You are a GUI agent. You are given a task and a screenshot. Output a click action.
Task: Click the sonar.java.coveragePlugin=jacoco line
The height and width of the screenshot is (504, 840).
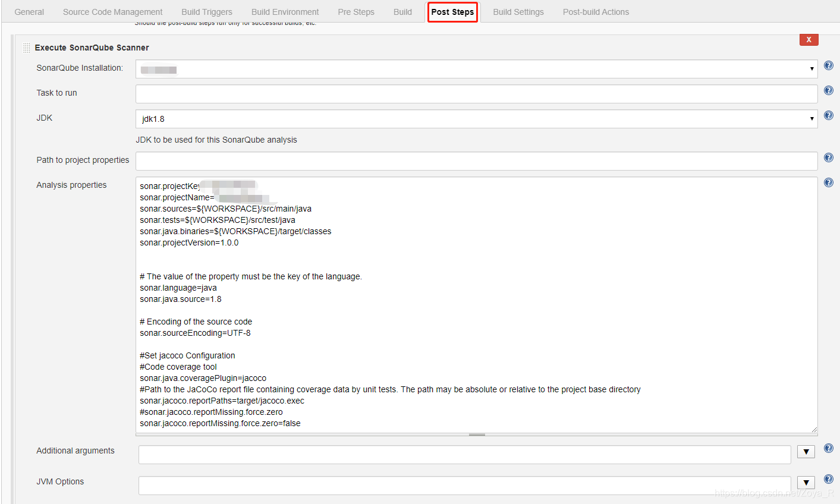click(203, 378)
